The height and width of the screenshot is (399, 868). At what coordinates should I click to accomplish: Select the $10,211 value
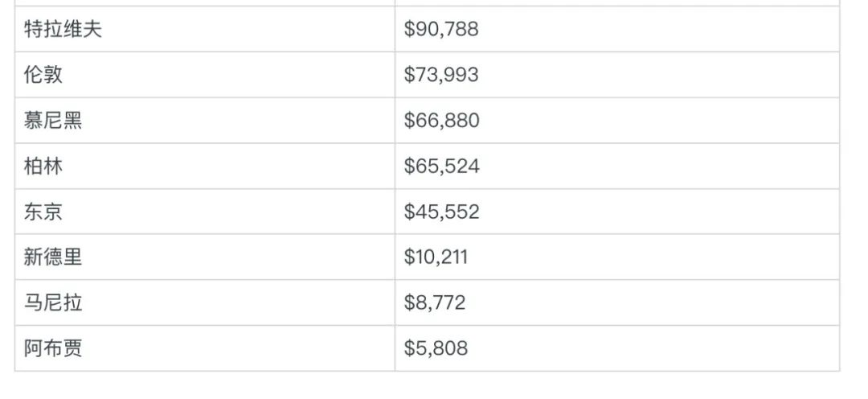436,257
